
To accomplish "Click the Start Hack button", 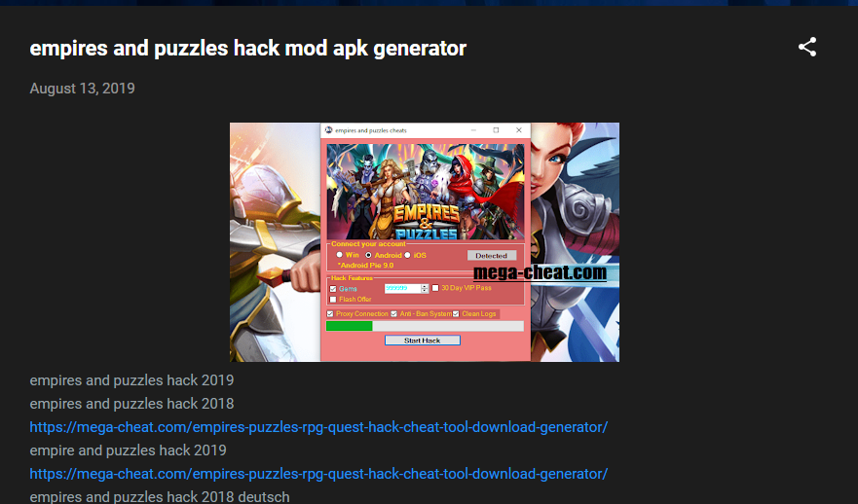I will point(423,340).
